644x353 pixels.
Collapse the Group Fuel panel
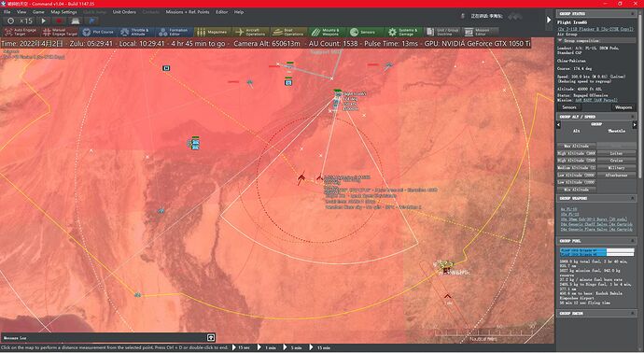click(633, 241)
